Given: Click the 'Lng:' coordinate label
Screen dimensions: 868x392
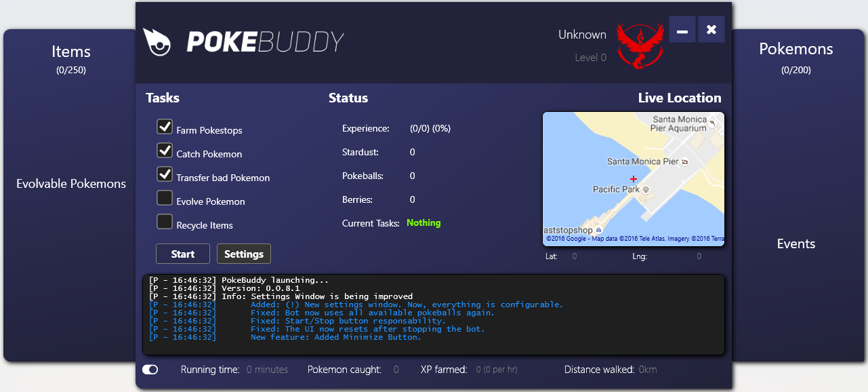Looking at the screenshot, I should pyautogui.click(x=639, y=256).
